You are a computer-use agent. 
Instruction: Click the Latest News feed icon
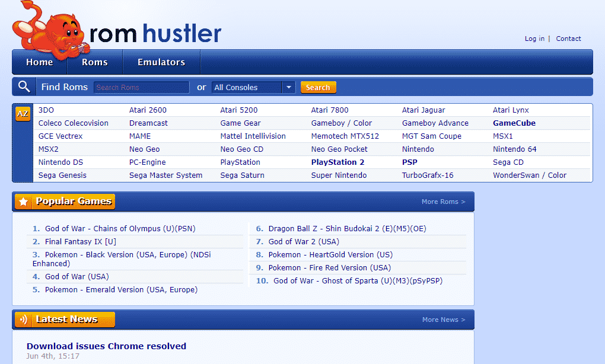pyautogui.click(x=24, y=320)
